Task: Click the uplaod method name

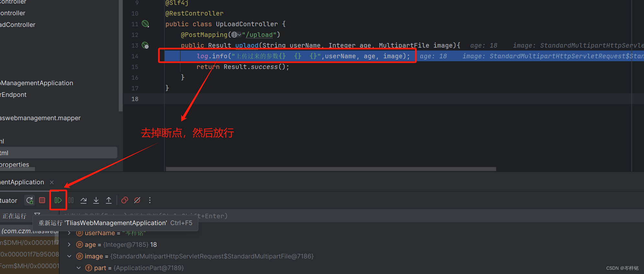Action: tap(247, 45)
